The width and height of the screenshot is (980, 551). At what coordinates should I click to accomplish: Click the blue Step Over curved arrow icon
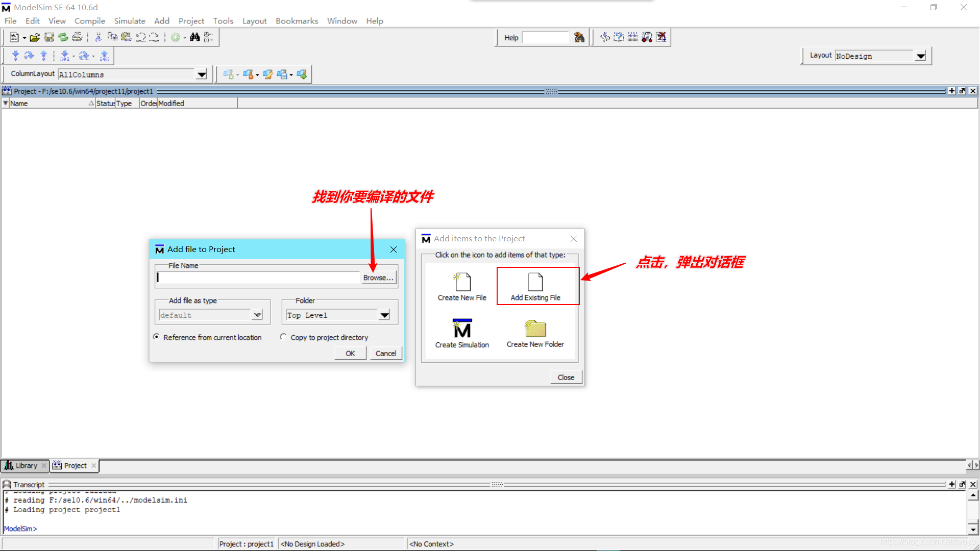[29, 56]
